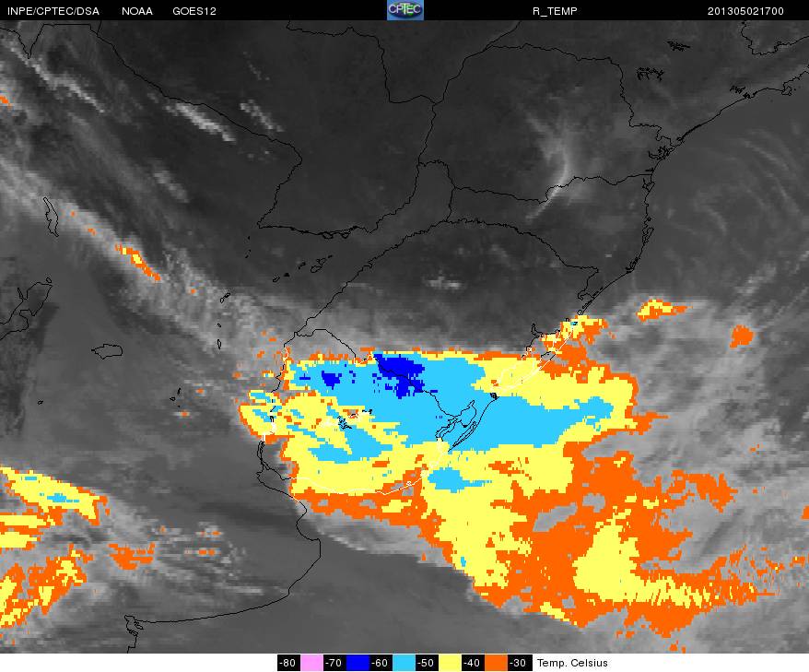Click the -80 legend value
The width and height of the screenshot is (809, 672).
point(287,663)
